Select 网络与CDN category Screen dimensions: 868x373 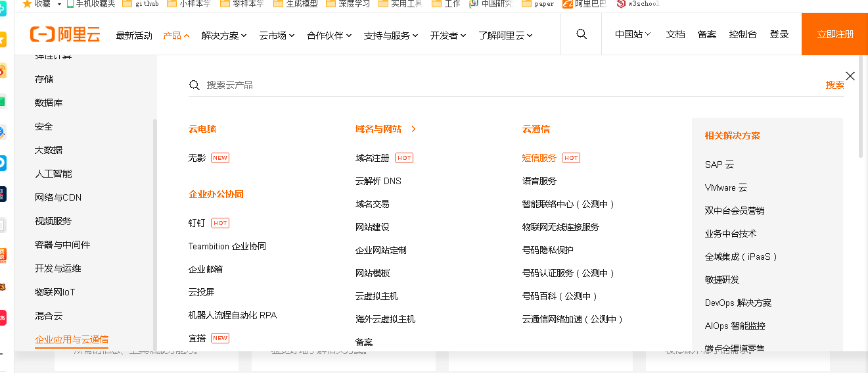(x=58, y=197)
